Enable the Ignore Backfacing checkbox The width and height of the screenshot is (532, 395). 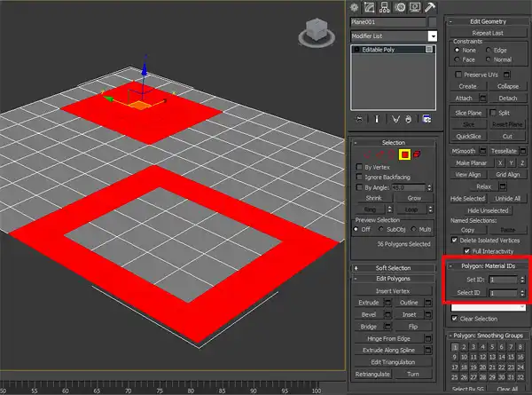[x=360, y=177]
